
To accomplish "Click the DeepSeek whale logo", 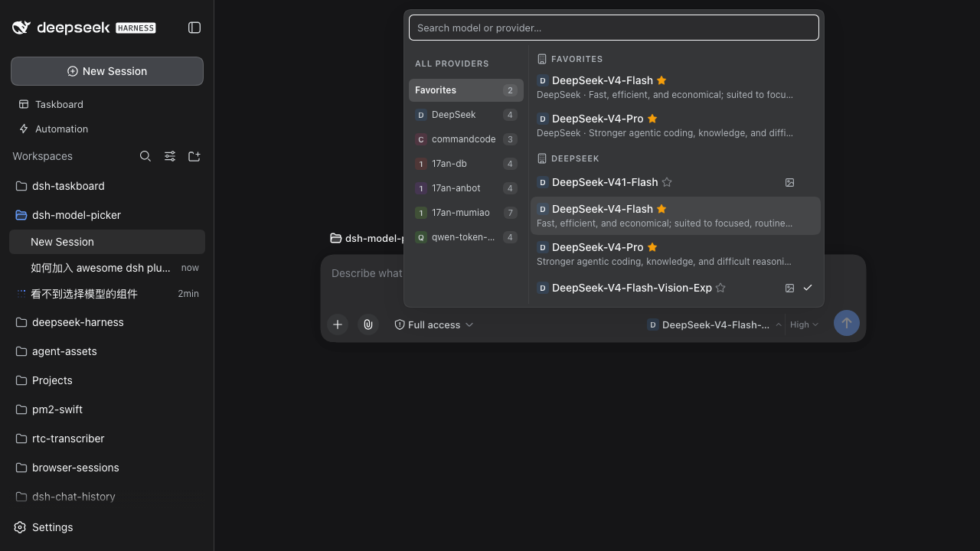I will [21, 28].
